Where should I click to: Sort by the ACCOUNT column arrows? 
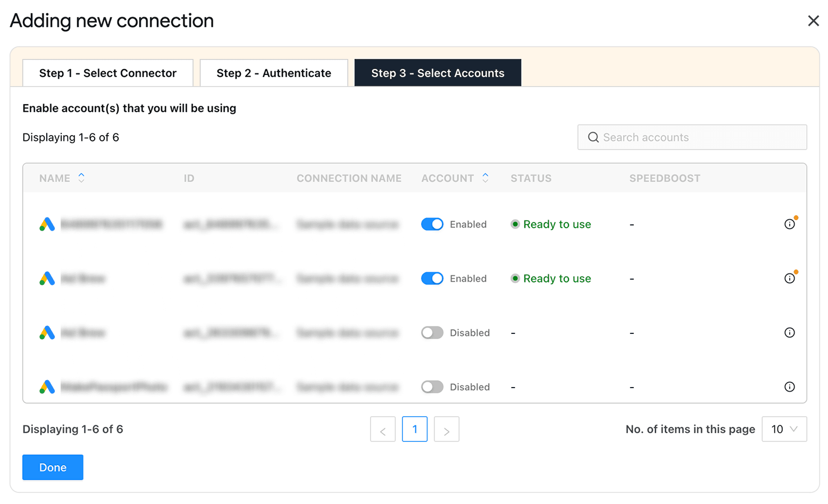pos(485,178)
